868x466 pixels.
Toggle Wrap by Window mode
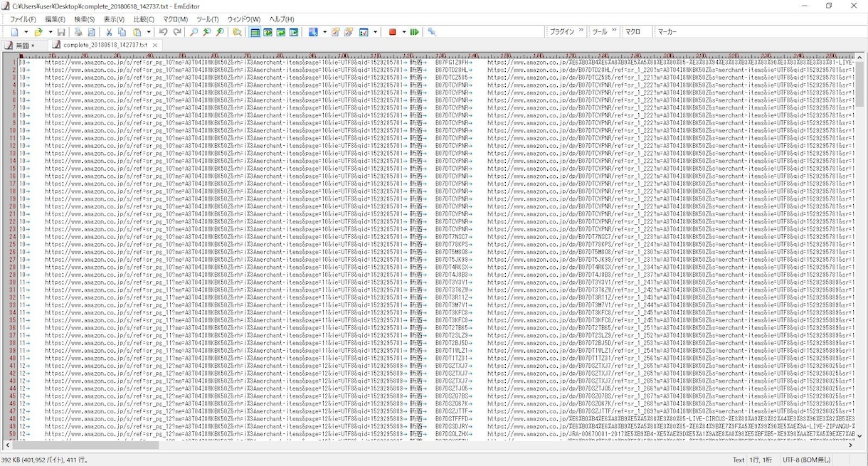click(281, 32)
